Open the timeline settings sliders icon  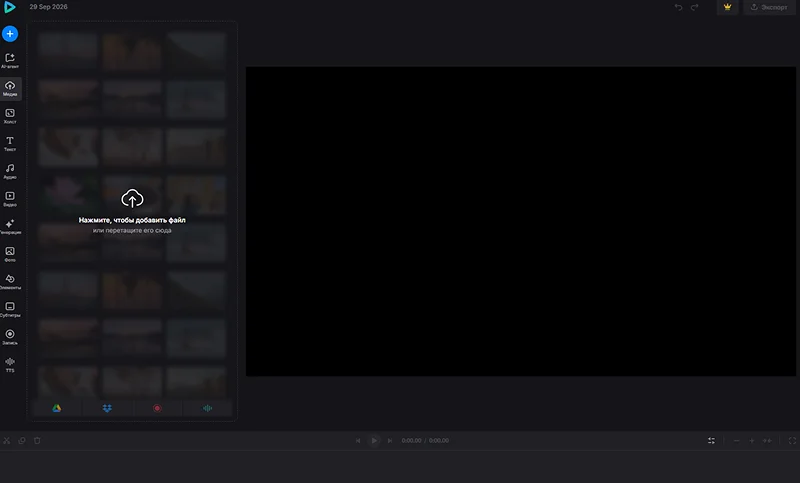[x=711, y=441]
